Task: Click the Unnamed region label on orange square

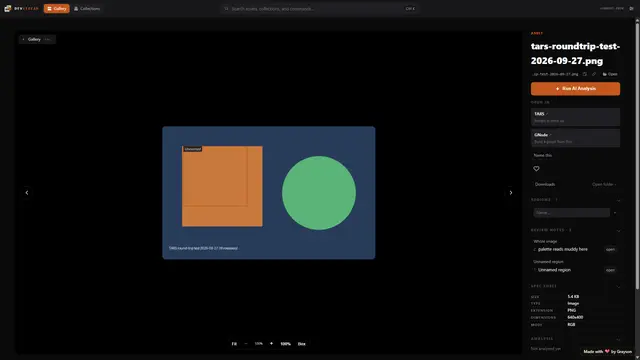Action: point(192,149)
